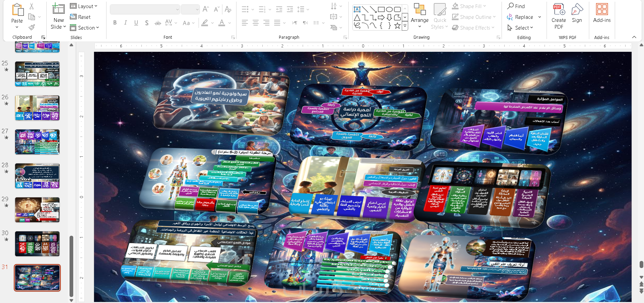Viewport: 644px width, 303px height.
Task: Choose the Rectangle shape
Action: click(x=381, y=9)
